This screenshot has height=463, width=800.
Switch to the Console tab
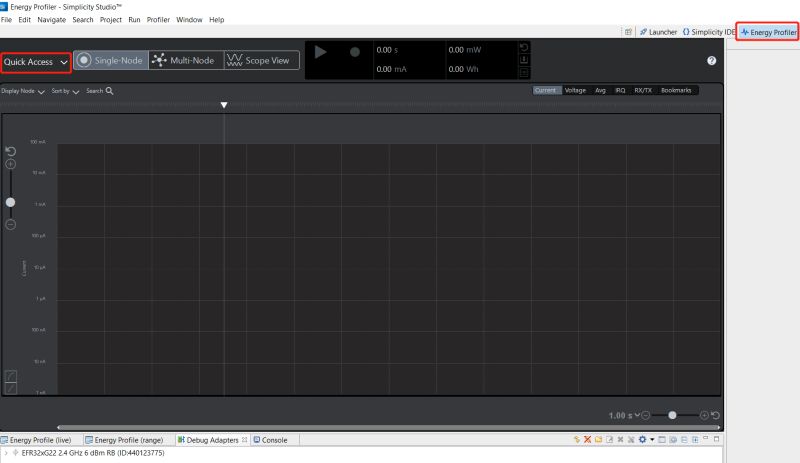[271, 440]
